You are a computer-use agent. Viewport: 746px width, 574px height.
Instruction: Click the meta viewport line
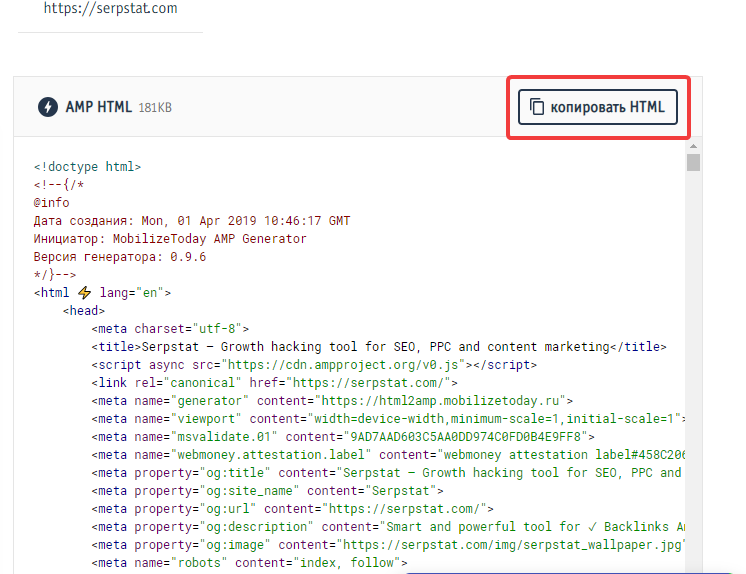point(388,419)
